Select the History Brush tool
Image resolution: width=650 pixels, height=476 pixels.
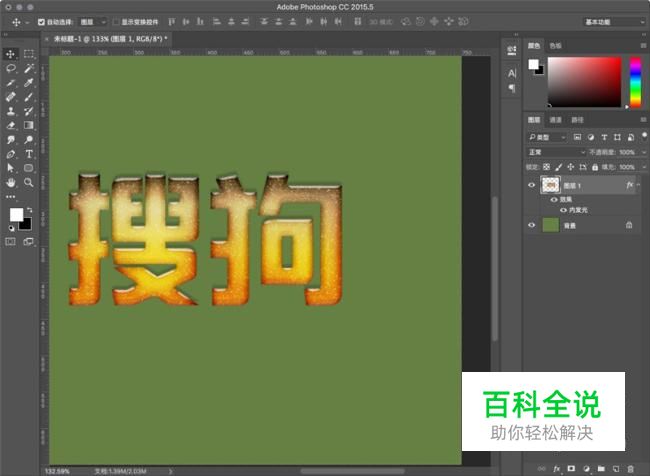[29, 111]
